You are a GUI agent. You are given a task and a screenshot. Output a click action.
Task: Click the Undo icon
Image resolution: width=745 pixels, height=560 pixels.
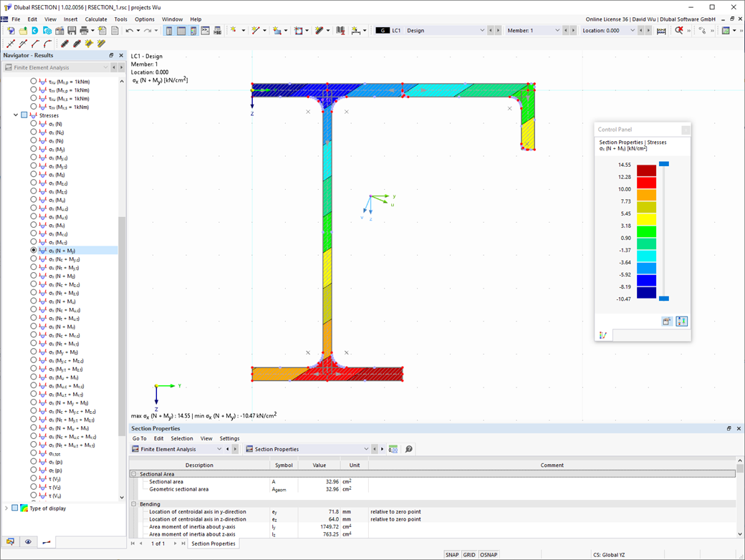[130, 30]
